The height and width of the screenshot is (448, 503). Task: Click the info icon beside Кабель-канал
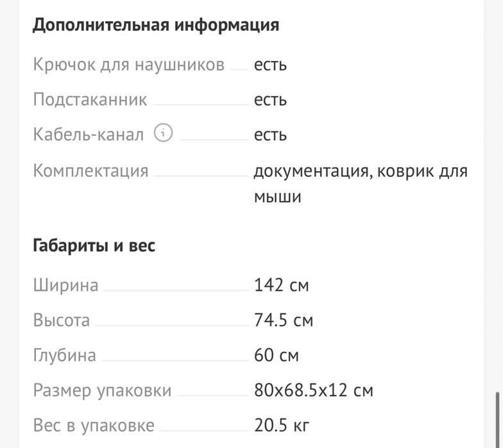click(x=164, y=134)
